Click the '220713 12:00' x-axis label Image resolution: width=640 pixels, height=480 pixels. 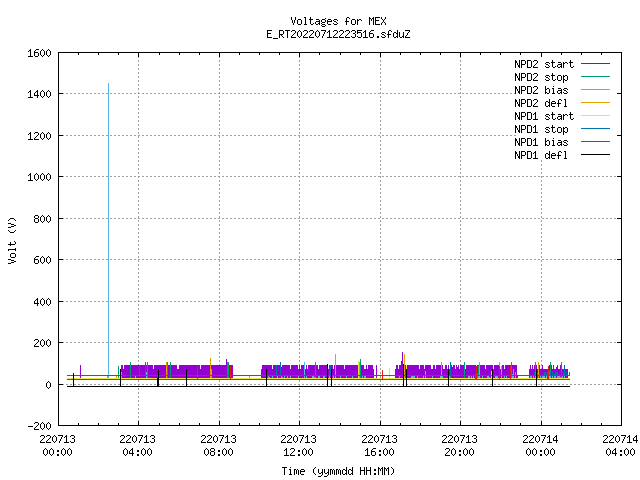tap(298, 445)
